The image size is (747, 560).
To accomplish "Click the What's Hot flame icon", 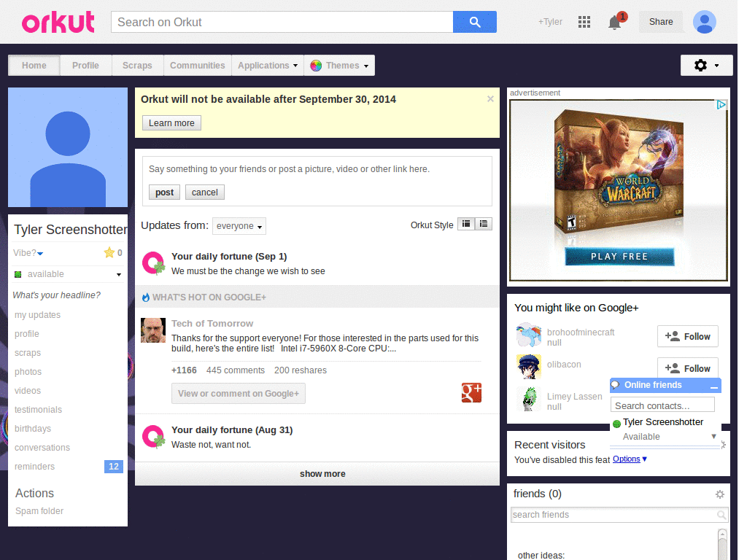I will pyautogui.click(x=146, y=297).
